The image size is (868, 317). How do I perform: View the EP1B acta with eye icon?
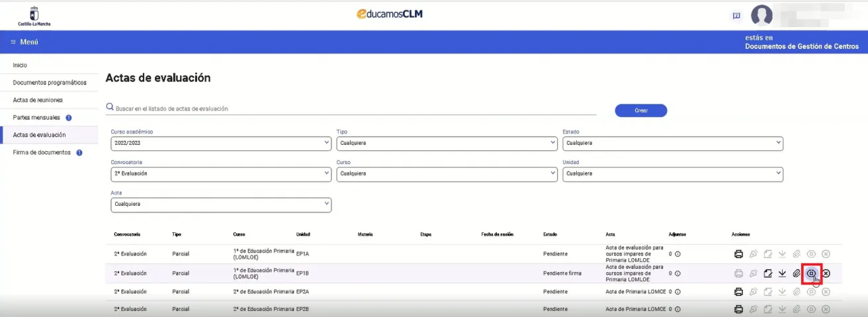(811, 273)
